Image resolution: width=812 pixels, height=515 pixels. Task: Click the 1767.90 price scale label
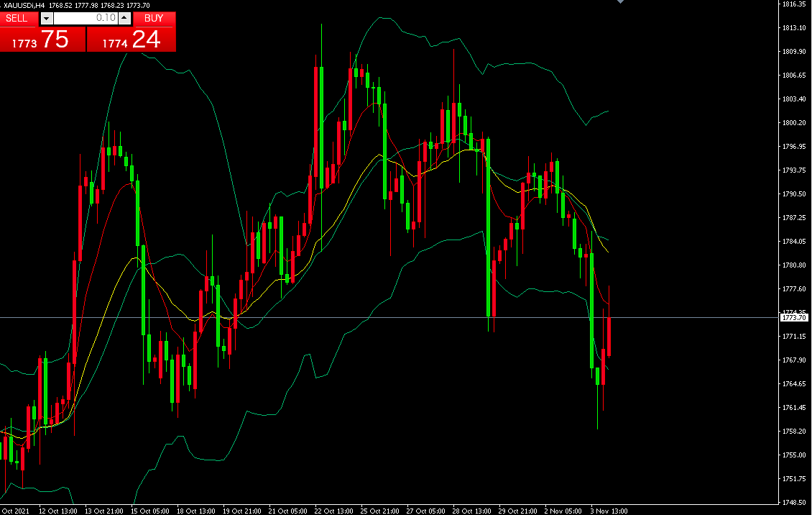794,360
